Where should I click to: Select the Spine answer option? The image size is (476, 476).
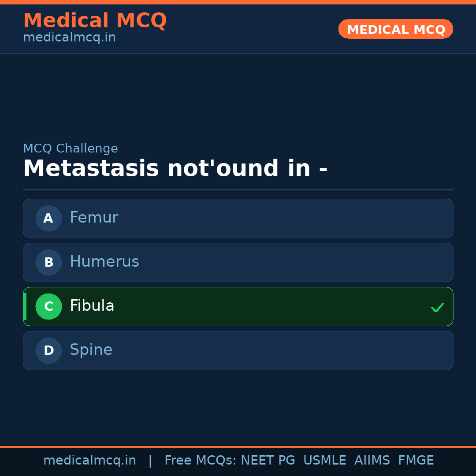[x=238, y=350]
